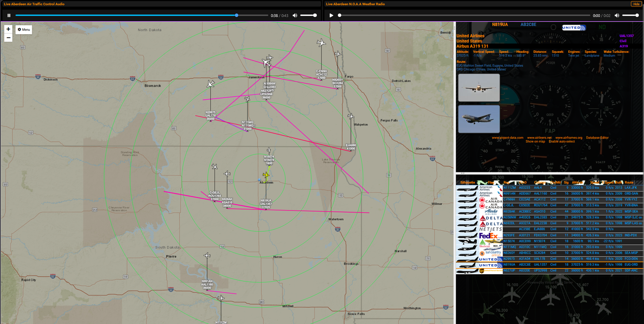Open www.airport-data.com link
This screenshot has height=324, width=644.
(507, 138)
